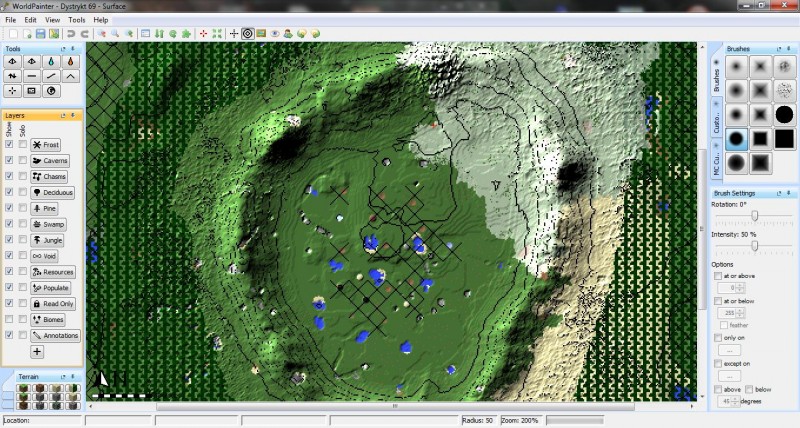Select the diagonal slope line tool
This screenshot has width=800, height=428.
(51, 77)
